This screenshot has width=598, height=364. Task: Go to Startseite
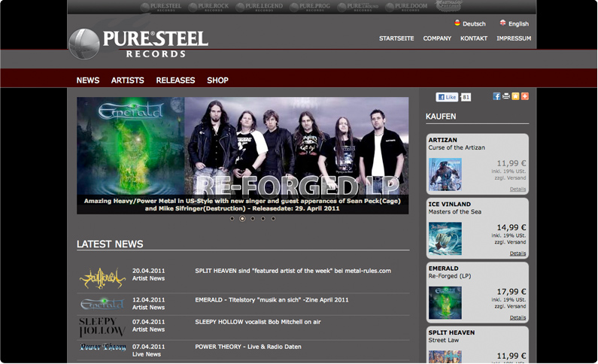396,38
